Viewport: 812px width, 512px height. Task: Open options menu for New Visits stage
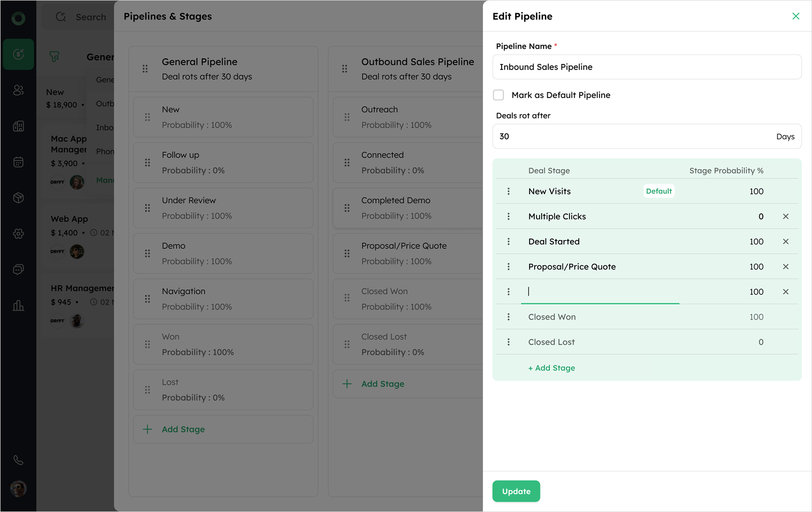tap(509, 191)
